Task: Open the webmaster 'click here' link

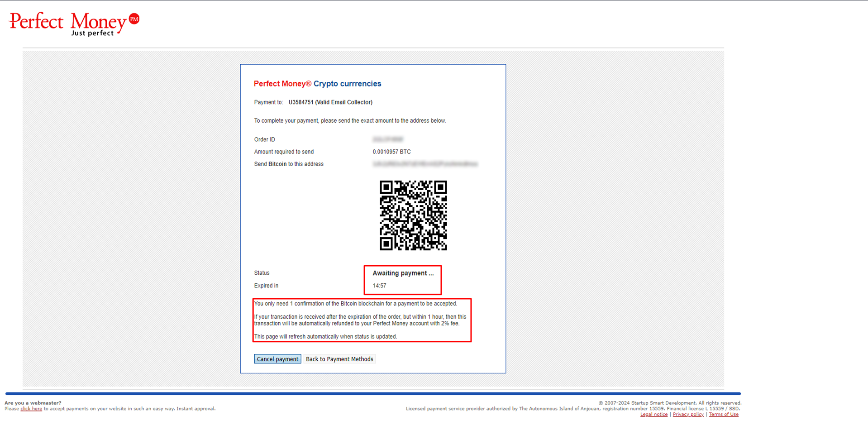Action: click(x=31, y=409)
